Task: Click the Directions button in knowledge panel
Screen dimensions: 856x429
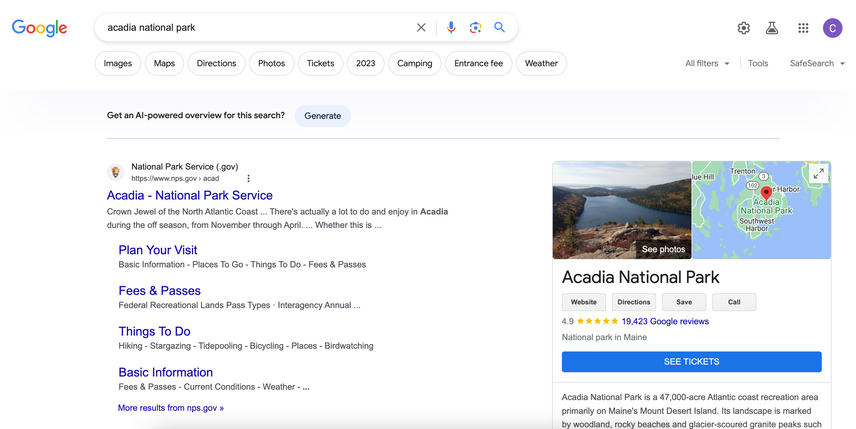Action: [634, 302]
